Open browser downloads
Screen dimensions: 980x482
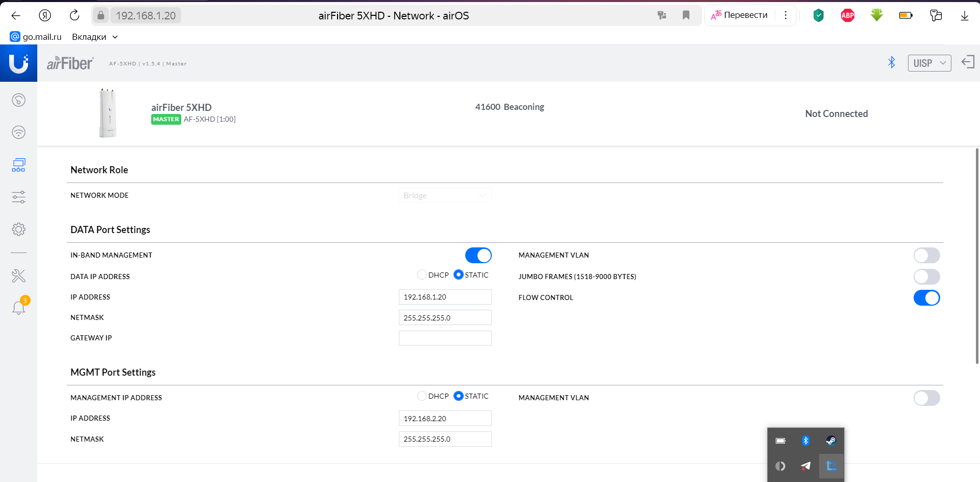pyautogui.click(x=965, y=16)
